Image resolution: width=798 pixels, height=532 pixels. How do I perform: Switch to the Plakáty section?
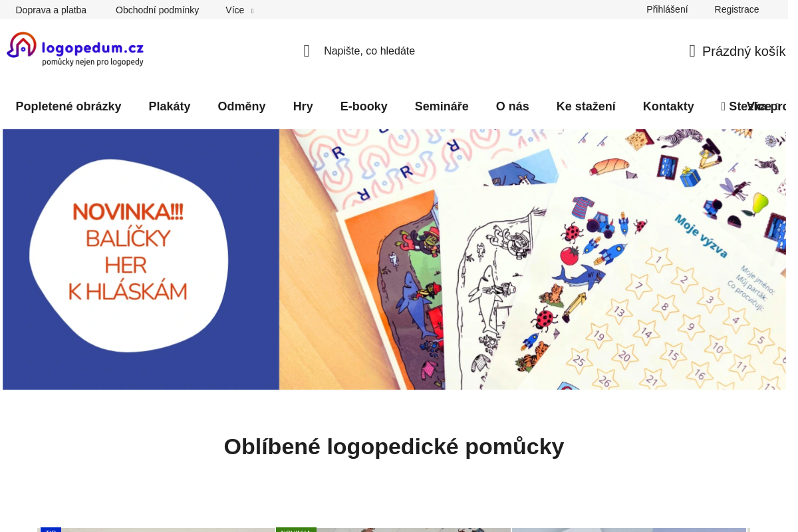(x=169, y=106)
